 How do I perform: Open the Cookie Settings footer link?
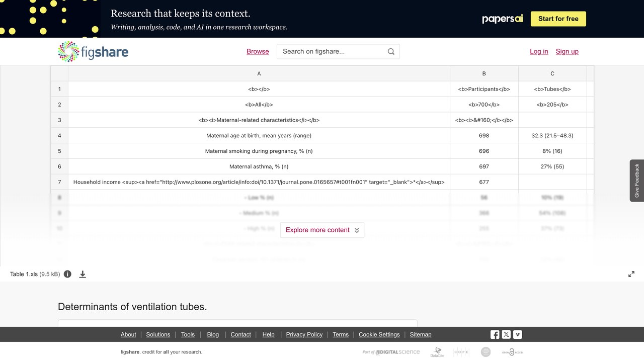coord(379,334)
